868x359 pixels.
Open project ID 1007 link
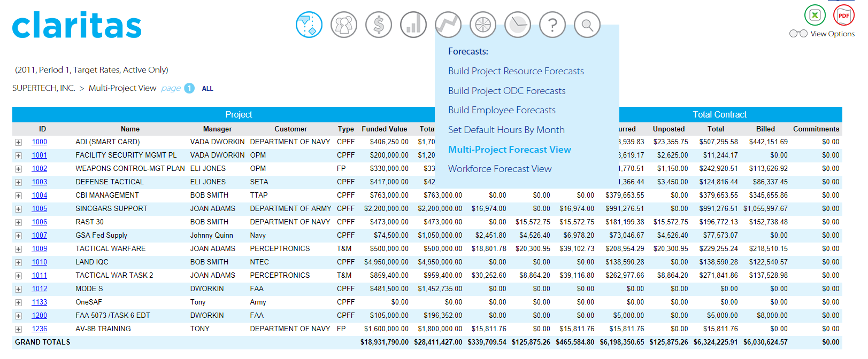pos(39,235)
